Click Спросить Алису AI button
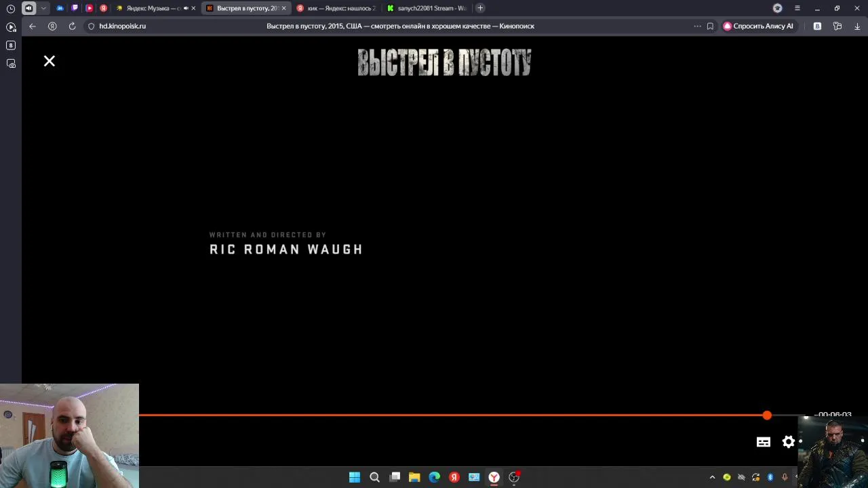This screenshot has height=488, width=868. [758, 26]
